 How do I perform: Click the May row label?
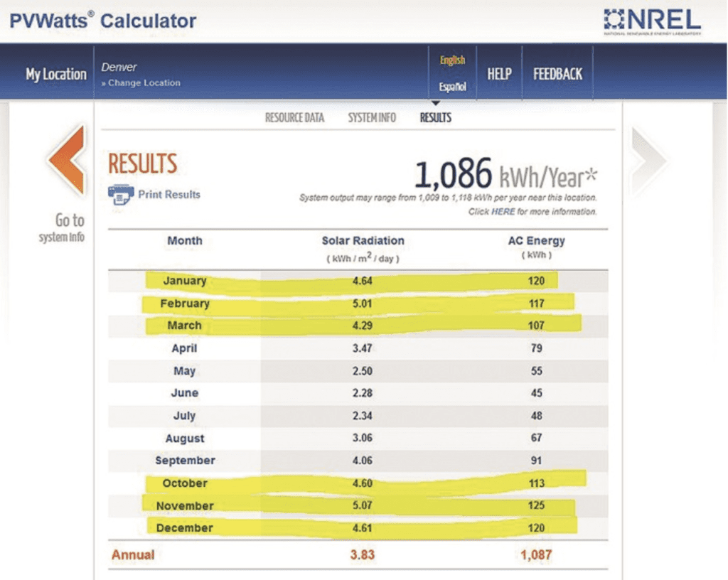point(184,371)
